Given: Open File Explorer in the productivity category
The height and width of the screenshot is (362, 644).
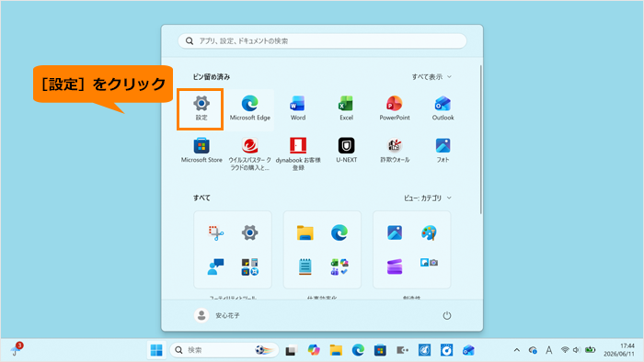Looking at the screenshot, I should coord(305,232).
